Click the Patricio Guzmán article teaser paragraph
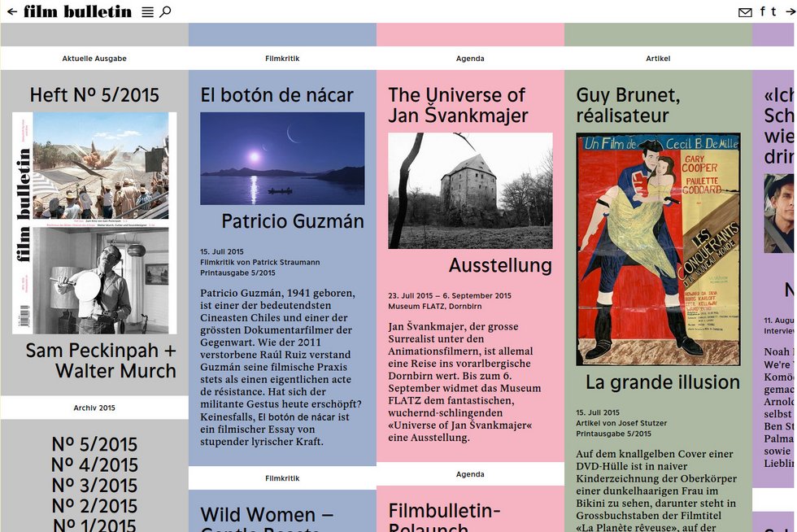 coord(281,367)
